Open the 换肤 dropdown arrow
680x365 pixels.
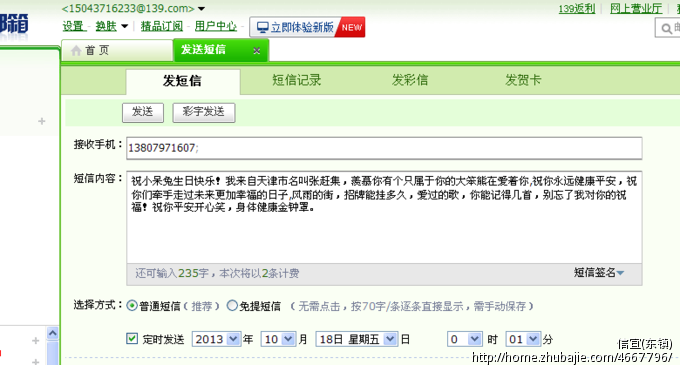click(x=124, y=26)
